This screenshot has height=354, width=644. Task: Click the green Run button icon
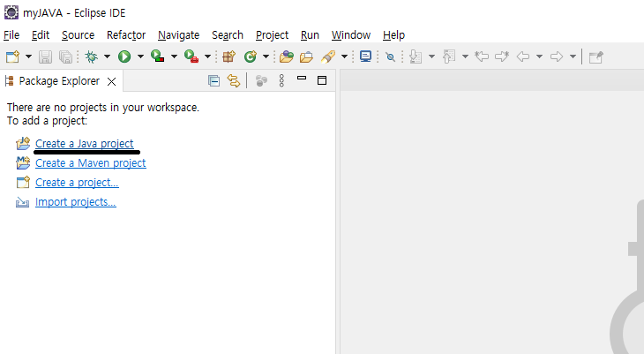tap(124, 56)
